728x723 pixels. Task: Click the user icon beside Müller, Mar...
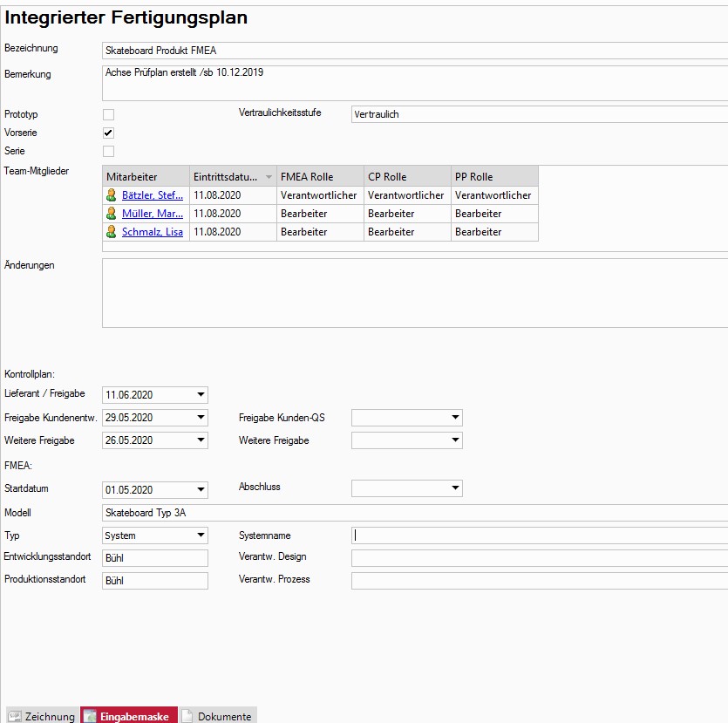[111, 213]
